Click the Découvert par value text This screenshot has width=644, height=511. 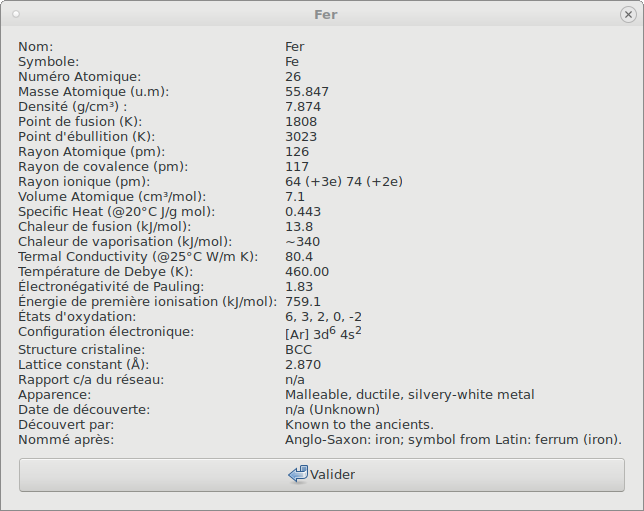click(359, 425)
